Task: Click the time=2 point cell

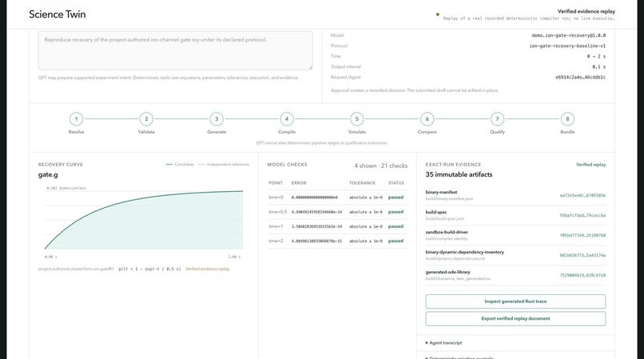Action: (276, 241)
